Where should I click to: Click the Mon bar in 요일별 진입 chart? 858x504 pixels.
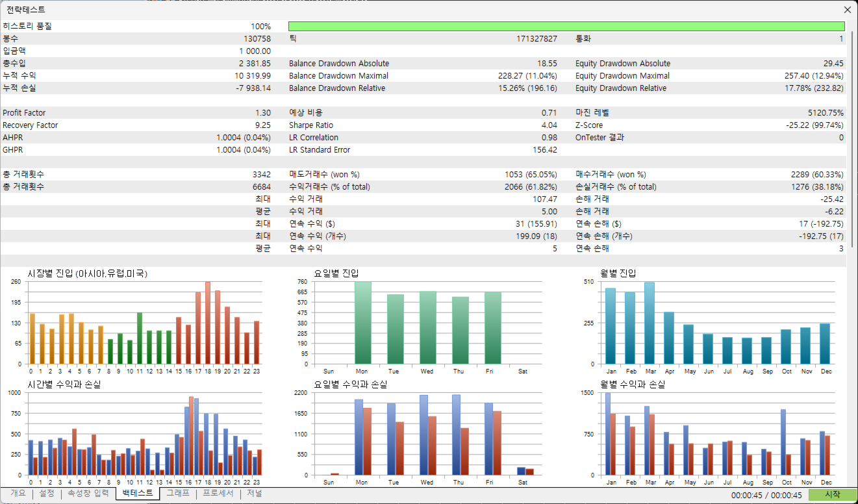pos(362,323)
